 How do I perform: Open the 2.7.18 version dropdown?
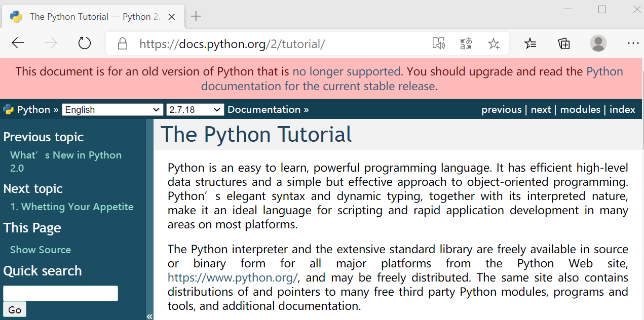click(195, 110)
